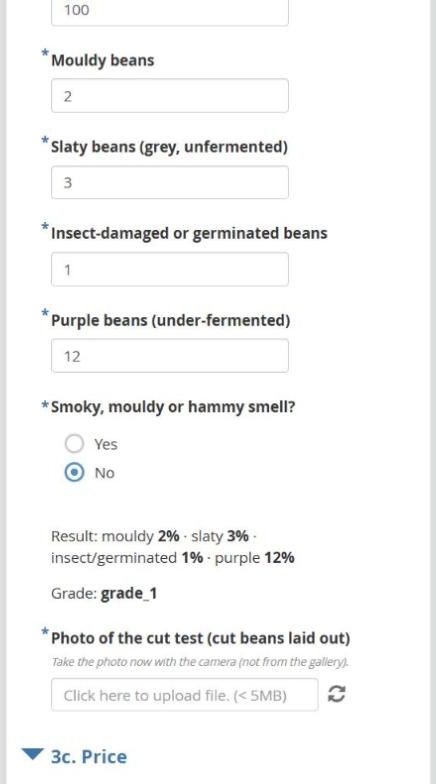Viewport: 436px width, 784px height.
Task: Click the Mouldy beans number field
Action: click(x=170, y=96)
